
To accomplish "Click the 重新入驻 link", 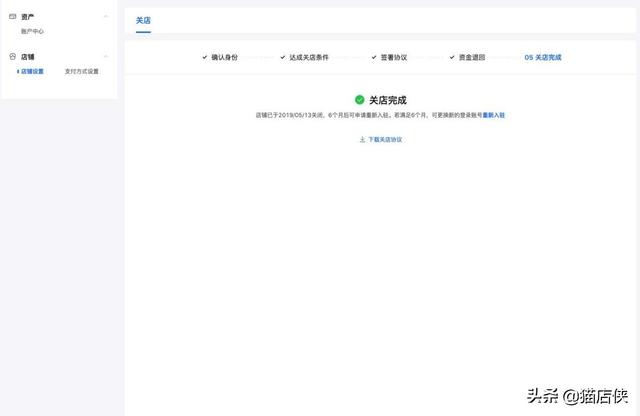I will click(494, 116).
